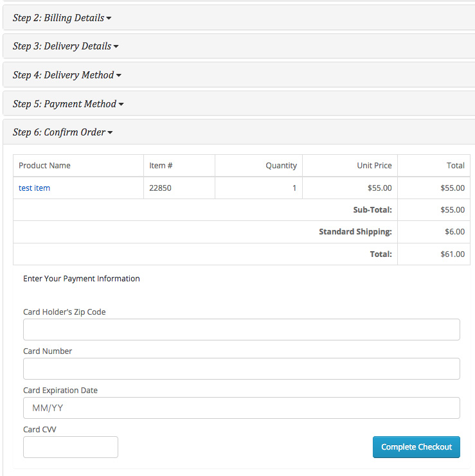475x476 pixels.
Task: Click the item number 22850 cell
Action: pos(179,188)
